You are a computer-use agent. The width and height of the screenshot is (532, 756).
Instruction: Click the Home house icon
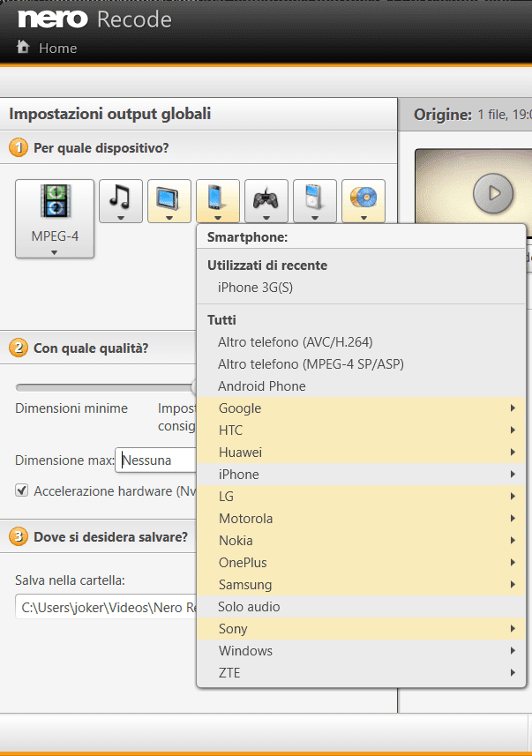point(23,47)
